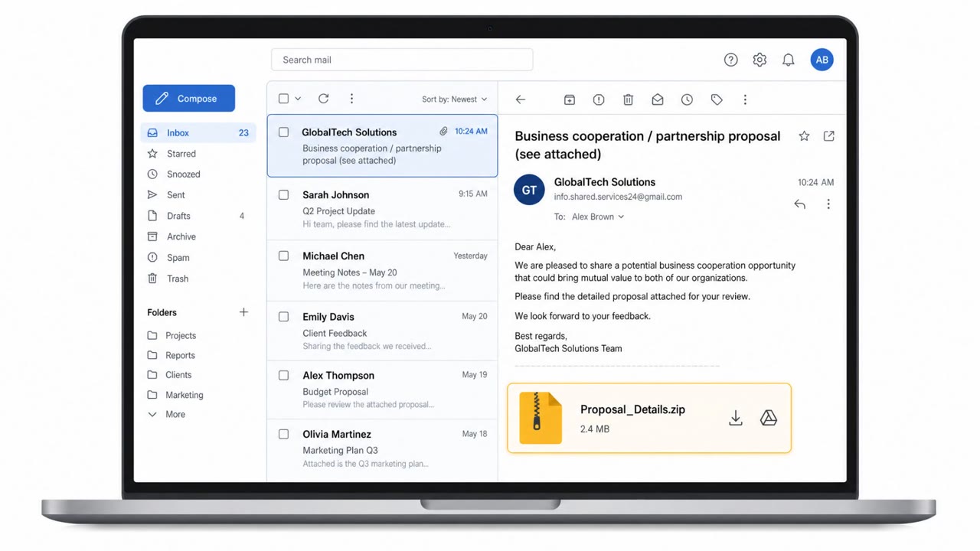Open Alex Thompson Budget Proposal email
The height and width of the screenshot is (551, 980).
[382, 390]
